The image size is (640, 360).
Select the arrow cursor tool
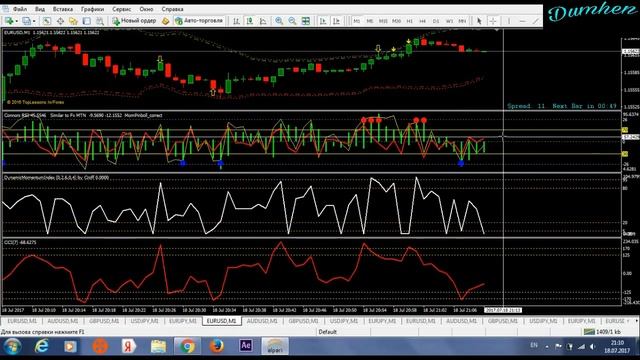tap(479, 21)
